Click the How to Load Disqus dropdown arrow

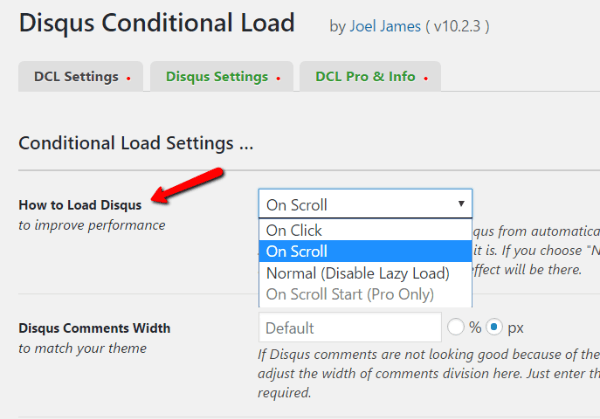[x=461, y=204]
